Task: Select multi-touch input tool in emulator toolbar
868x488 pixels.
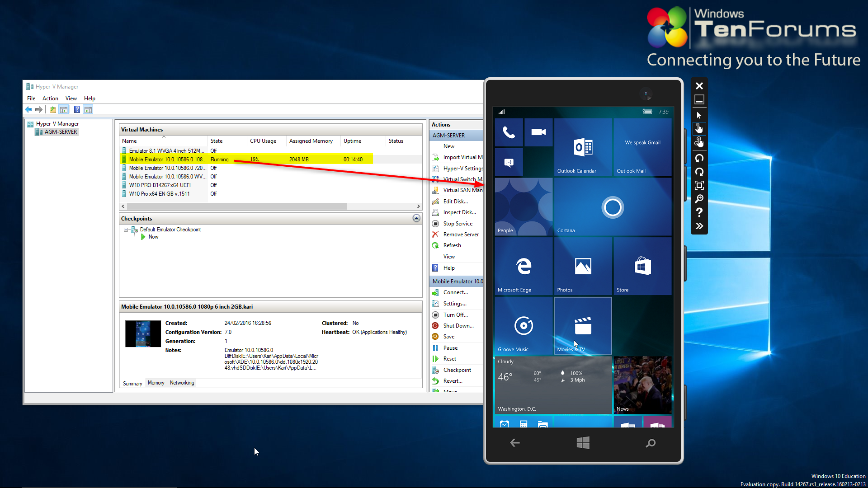Action: coord(699,142)
